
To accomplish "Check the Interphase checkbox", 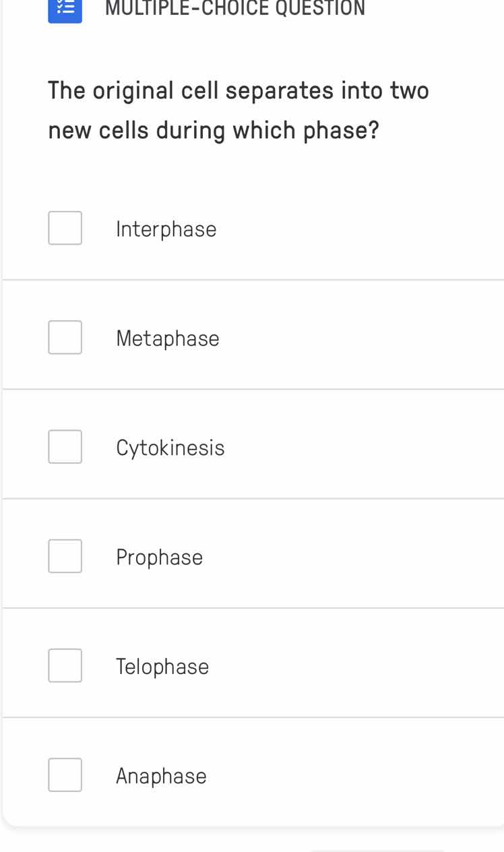I will click(65, 228).
